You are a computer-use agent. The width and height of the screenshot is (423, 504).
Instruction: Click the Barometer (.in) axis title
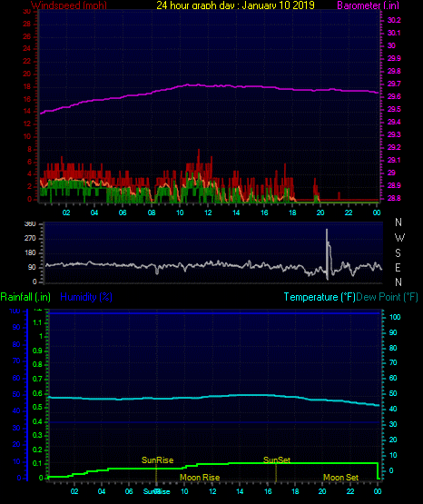368,5
